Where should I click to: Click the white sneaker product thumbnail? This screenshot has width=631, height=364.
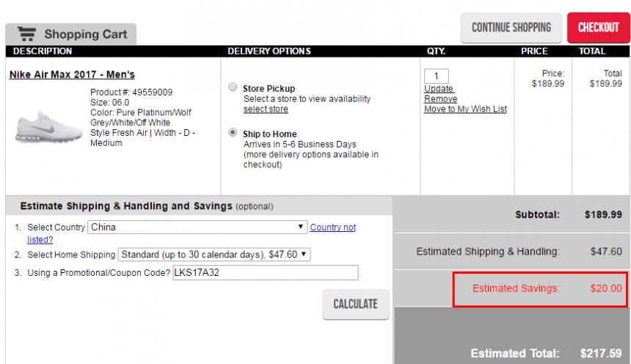48,127
